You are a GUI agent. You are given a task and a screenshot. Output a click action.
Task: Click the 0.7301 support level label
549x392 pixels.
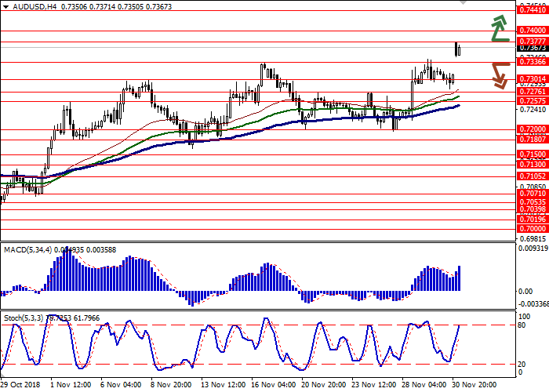pyautogui.click(x=532, y=78)
